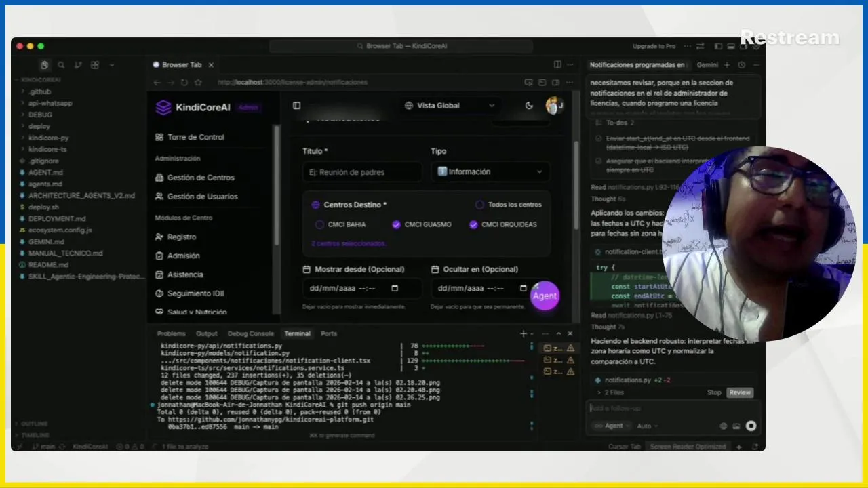
Task: Click the Review button
Action: (740, 392)
